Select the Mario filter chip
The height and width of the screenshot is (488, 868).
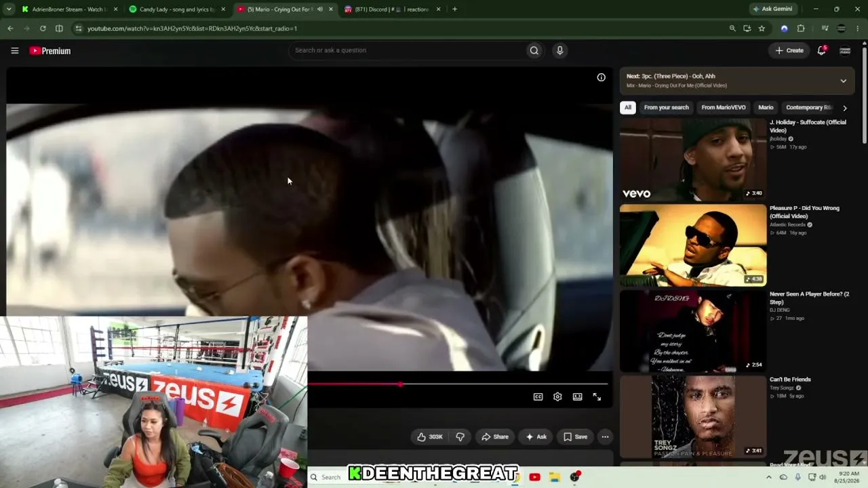[766, 108]
